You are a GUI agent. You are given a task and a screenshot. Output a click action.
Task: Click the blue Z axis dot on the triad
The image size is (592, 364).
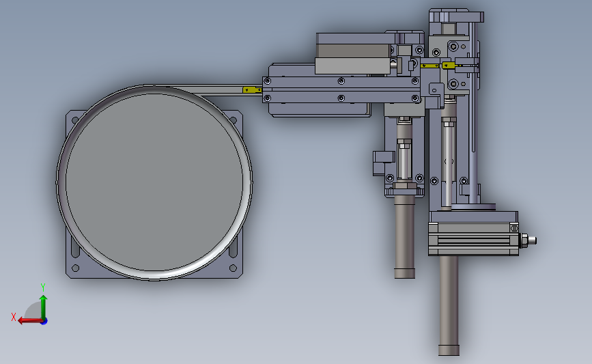(44, 322)
